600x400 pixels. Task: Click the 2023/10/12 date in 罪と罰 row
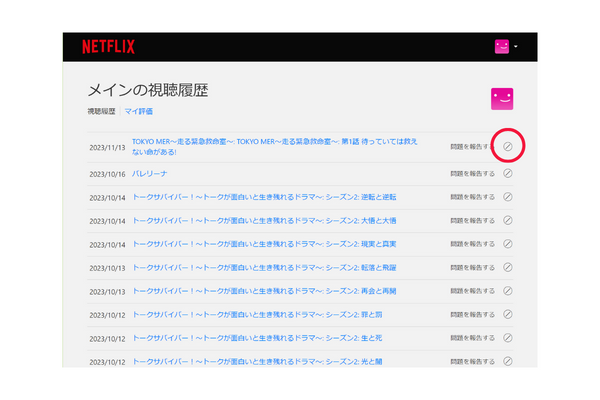pos(108,315)
